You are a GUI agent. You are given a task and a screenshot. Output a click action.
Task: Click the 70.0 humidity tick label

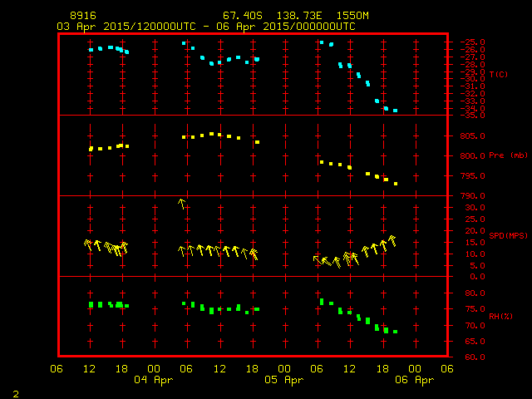475,325
